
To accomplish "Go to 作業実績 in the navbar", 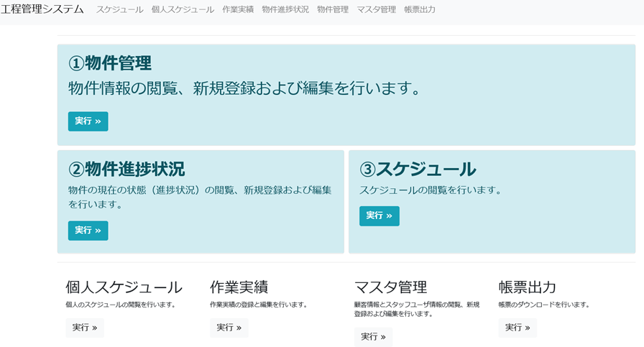I will [238, 9].
